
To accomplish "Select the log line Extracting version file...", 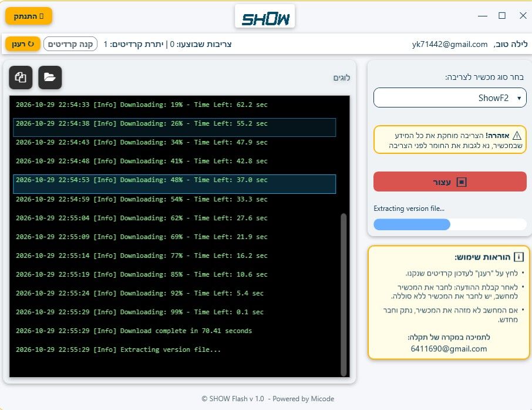I will 119,349.
